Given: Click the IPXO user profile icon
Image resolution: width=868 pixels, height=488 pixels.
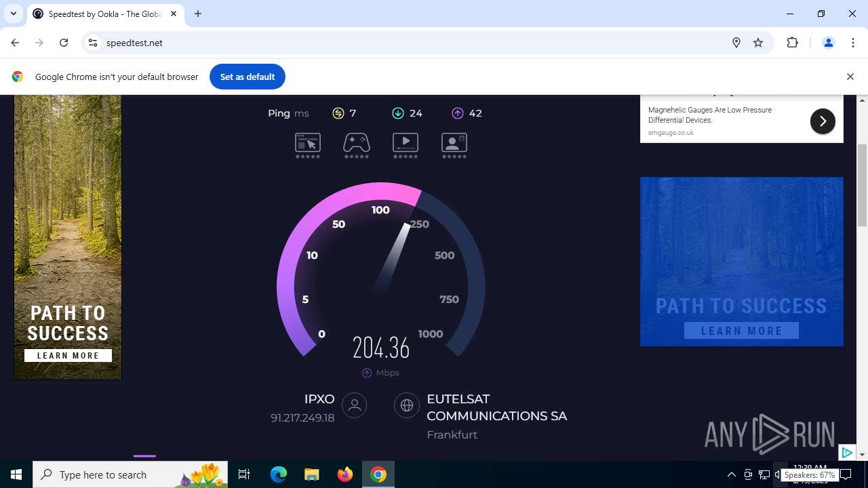Looking at the screenshot, I should (x=354, y=405).
